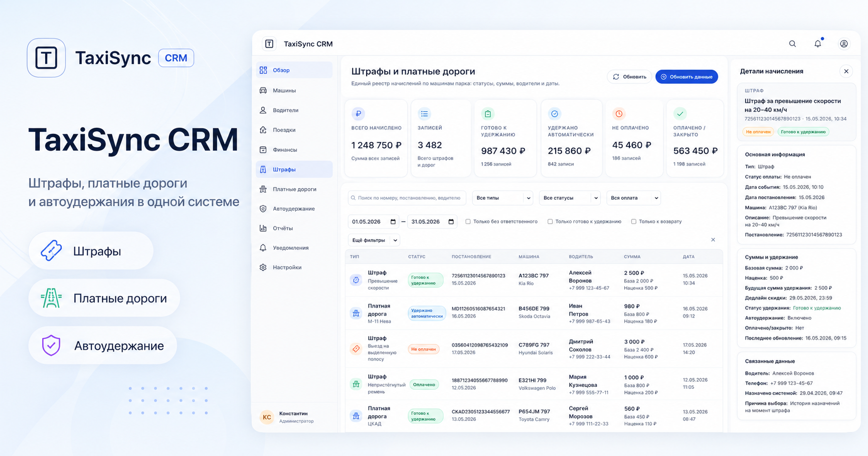This screenshot has height=456, width=868.
Task: Click the Статус column header
Action: [x=417, y=257]
